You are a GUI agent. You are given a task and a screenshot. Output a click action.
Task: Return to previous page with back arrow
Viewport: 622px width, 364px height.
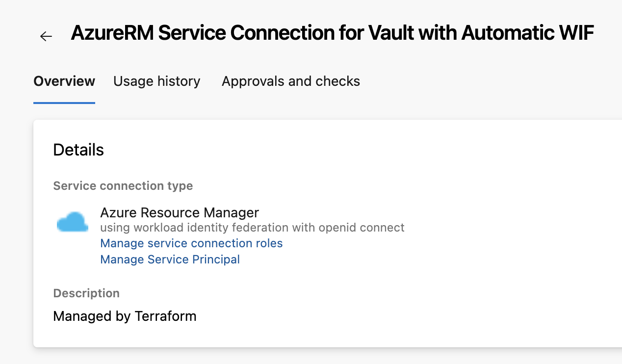click(x=46, y=36)
